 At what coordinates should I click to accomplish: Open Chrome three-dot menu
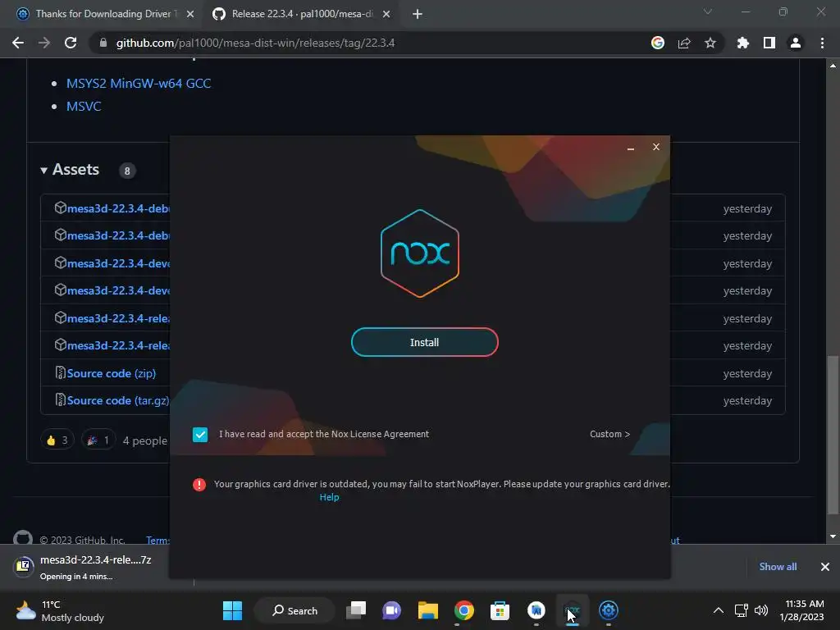coord(822,43)
